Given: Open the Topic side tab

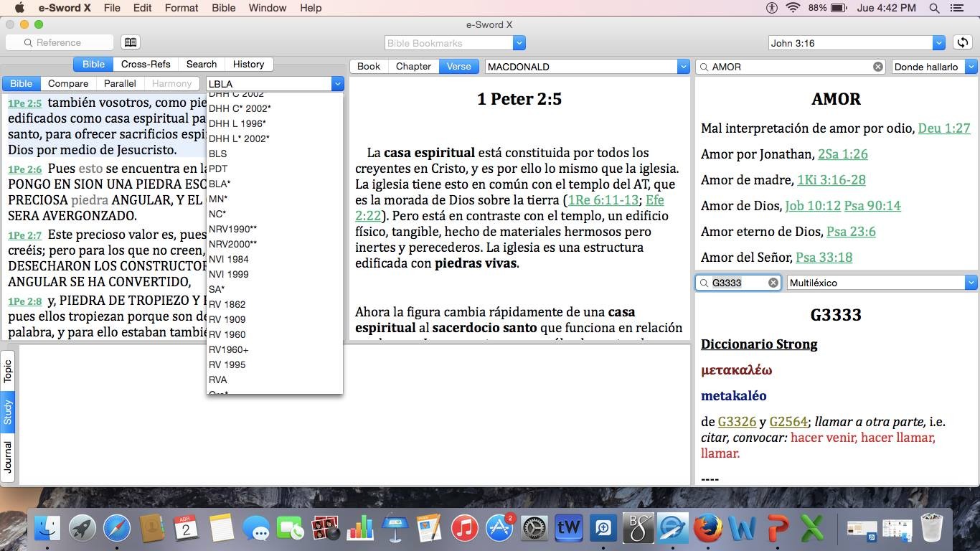Looking at the screenshot, I should 8,371.
